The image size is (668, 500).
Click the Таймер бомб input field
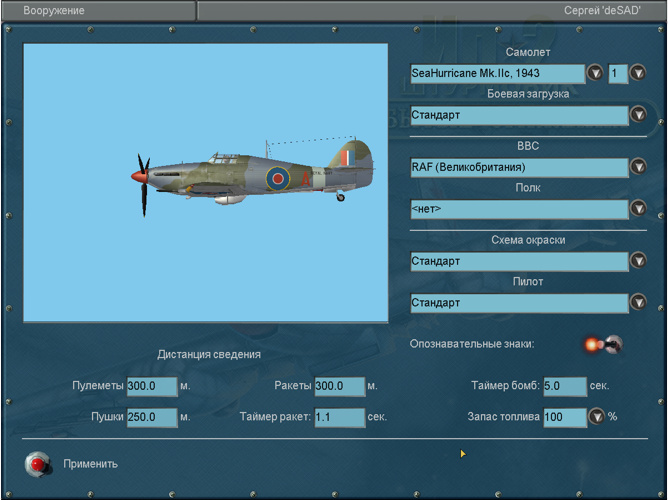(564, 386)
